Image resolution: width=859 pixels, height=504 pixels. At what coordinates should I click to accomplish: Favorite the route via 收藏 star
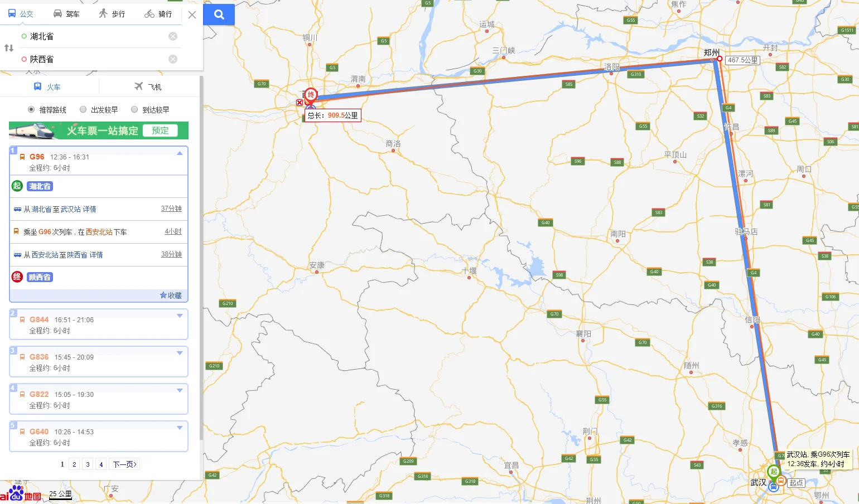(x=171, y=295)
